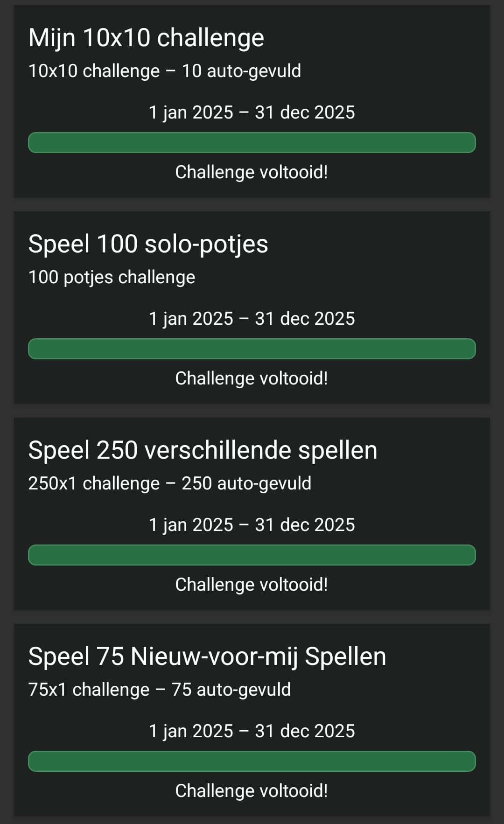This screenshot has width=504, height=824.
Task: Open the "Speel 100 solo-potjes" title
Action: (148, 244)
